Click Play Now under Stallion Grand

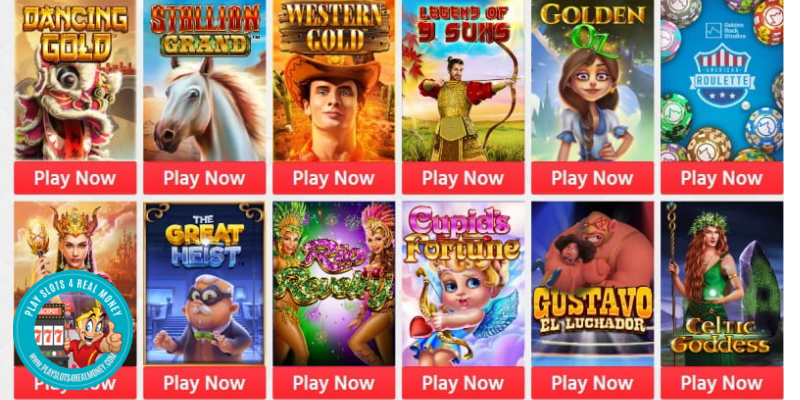point(205,178)
